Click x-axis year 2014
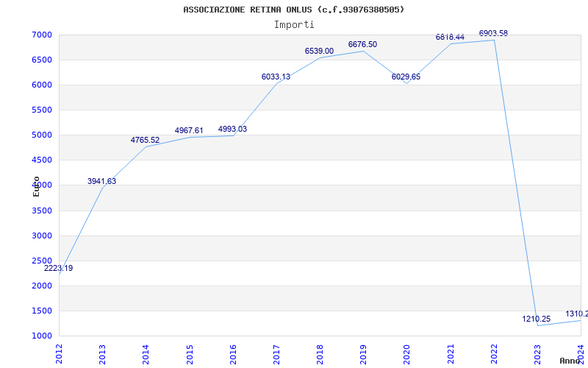The width and height of the screenshot is (588, 368). click(146, 354)
